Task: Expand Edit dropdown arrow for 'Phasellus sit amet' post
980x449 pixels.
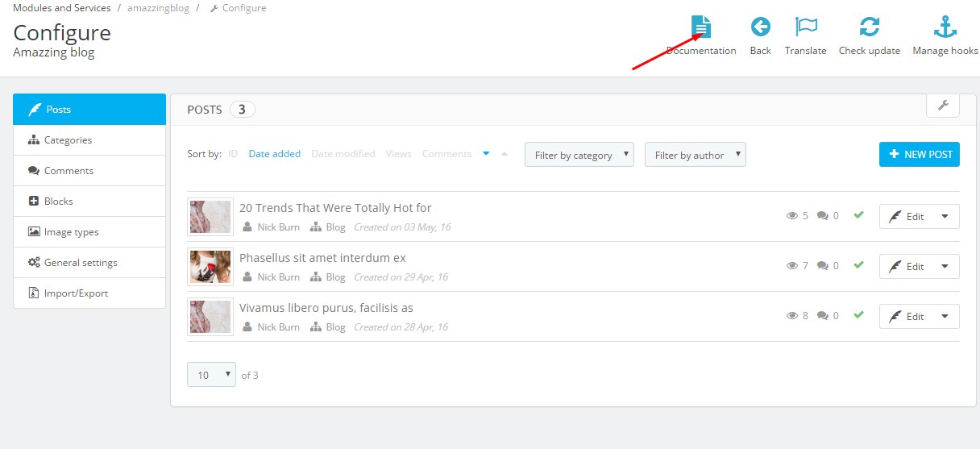Action: (945, 266)
